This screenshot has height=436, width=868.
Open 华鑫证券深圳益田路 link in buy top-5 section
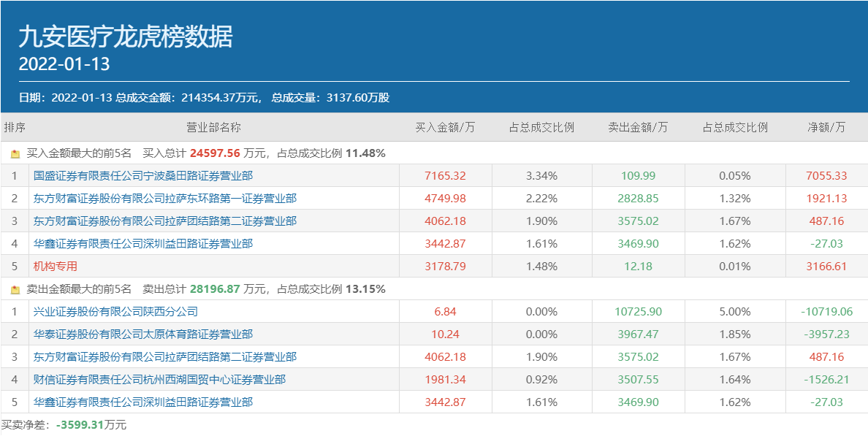pyautogui.click(x=143, y=244)
